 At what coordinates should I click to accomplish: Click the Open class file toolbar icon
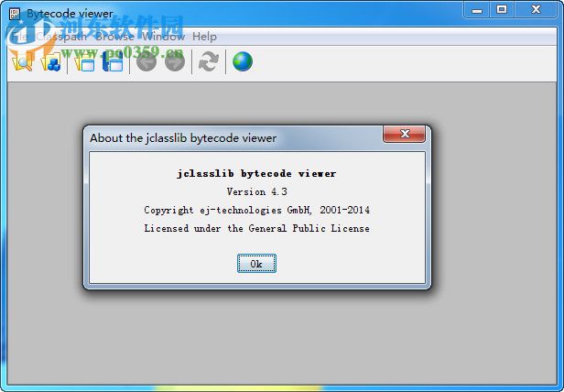(x=22, y=61)
